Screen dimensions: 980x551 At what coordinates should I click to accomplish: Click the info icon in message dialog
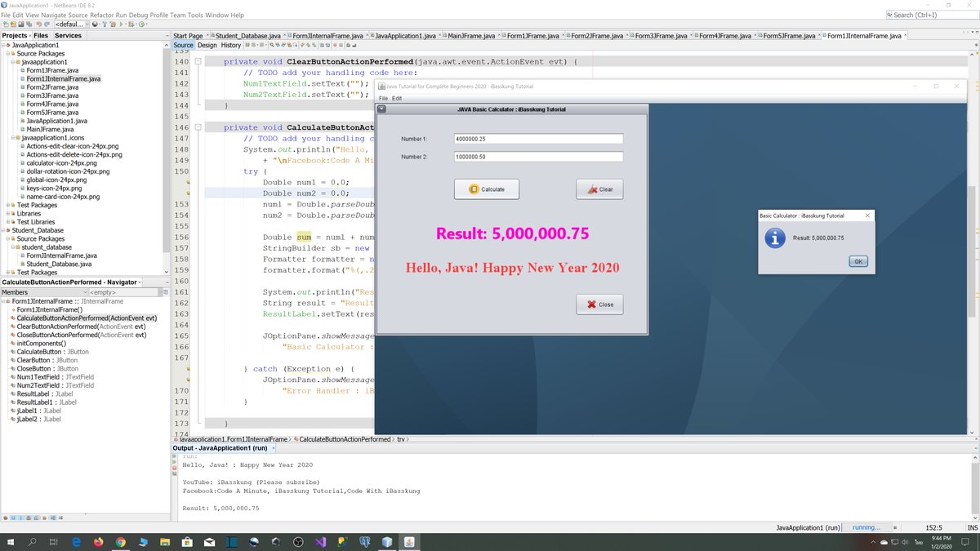[x=773, y=238]
